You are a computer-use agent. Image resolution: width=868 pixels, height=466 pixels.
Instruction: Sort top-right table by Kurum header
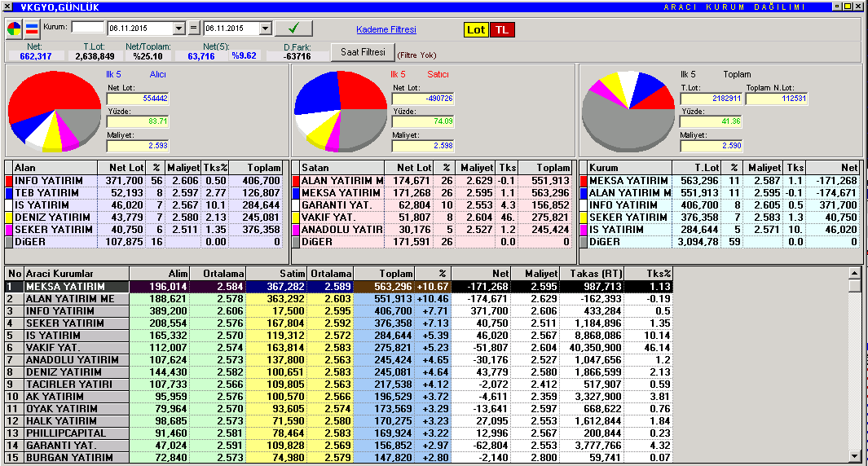click(x=629, y=168)
